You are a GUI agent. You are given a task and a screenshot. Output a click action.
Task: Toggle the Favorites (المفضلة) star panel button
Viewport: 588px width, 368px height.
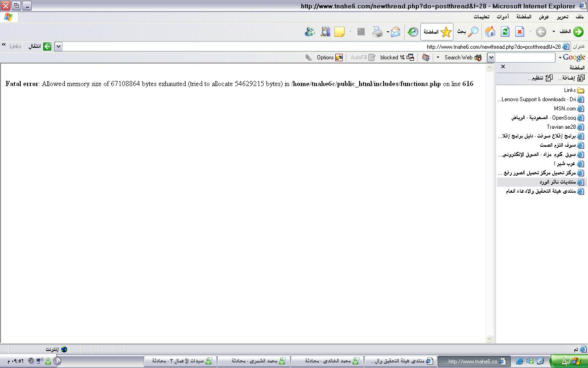coord(437,32)
